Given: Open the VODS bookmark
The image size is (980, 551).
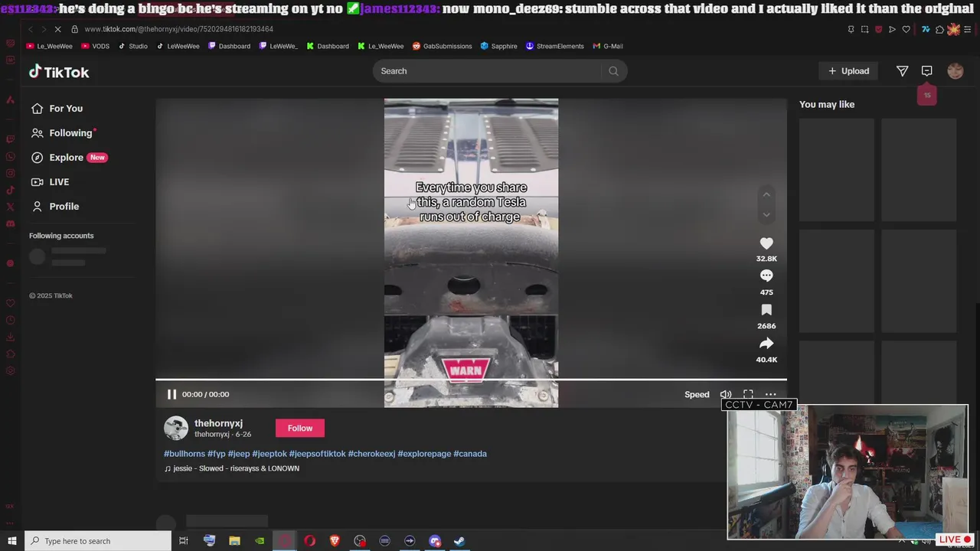Looking at the screenshot, I should point(96,46).
